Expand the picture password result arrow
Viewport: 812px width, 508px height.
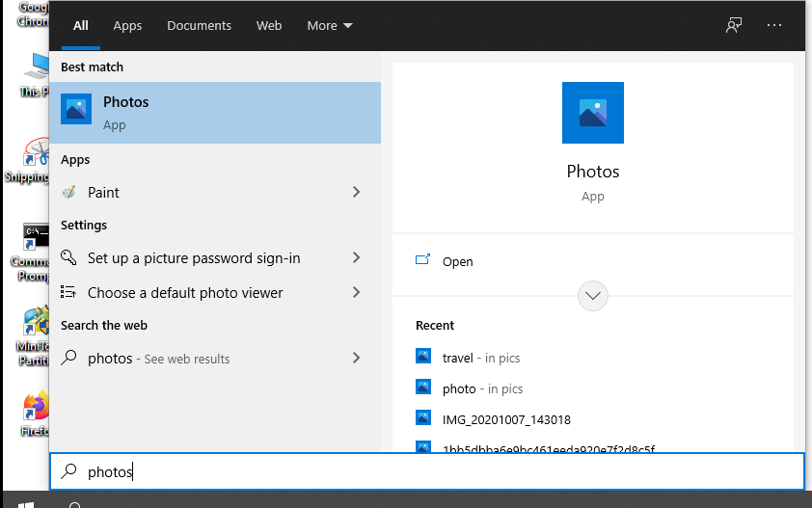(x=356, y=257)
